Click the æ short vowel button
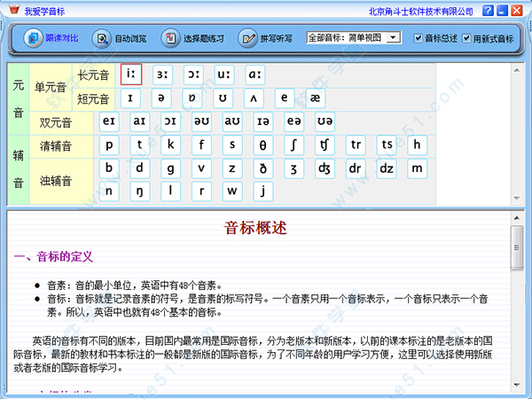532x399 pixels. [x=315, y=98]
